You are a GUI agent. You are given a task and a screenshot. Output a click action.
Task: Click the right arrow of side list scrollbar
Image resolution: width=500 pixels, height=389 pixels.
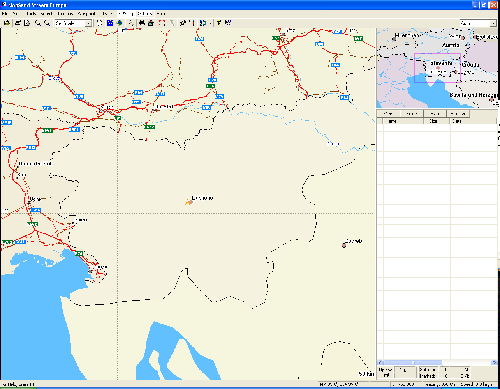(494, 362)
